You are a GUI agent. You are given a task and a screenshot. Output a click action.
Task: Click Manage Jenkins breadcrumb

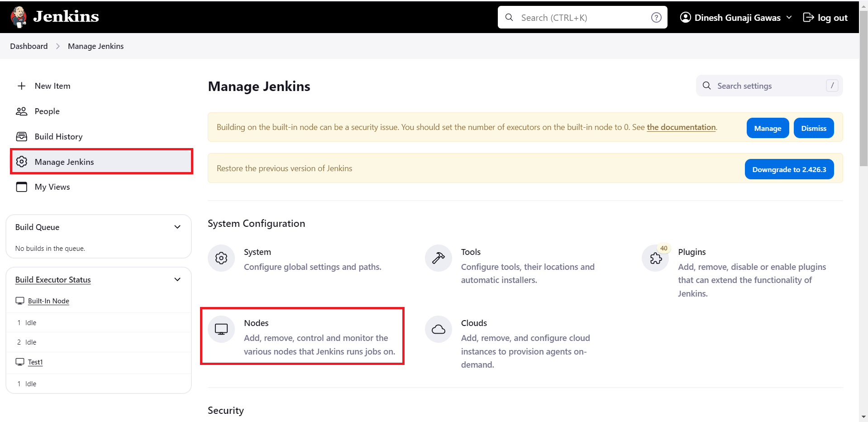tap(95, 46)
